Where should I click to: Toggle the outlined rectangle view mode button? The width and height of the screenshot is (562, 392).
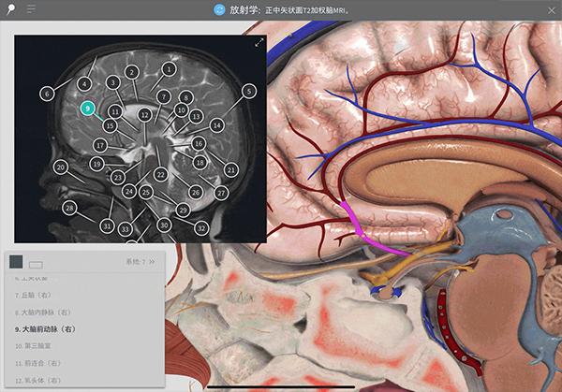(x=36, y=265)
